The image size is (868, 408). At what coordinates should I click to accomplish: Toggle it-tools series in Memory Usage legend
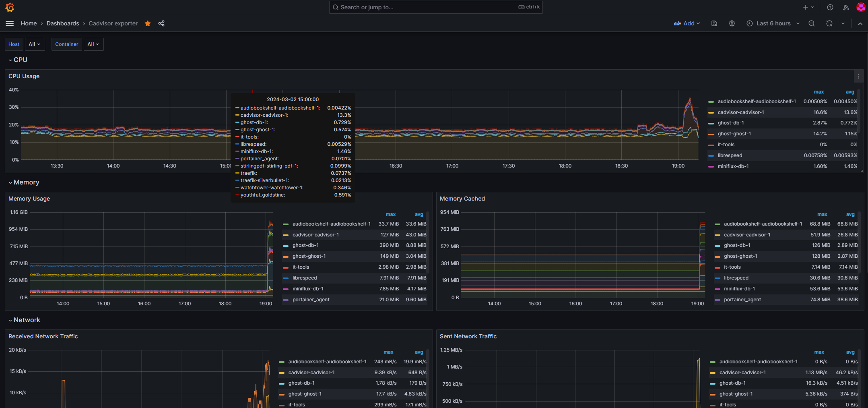(301, 267)
